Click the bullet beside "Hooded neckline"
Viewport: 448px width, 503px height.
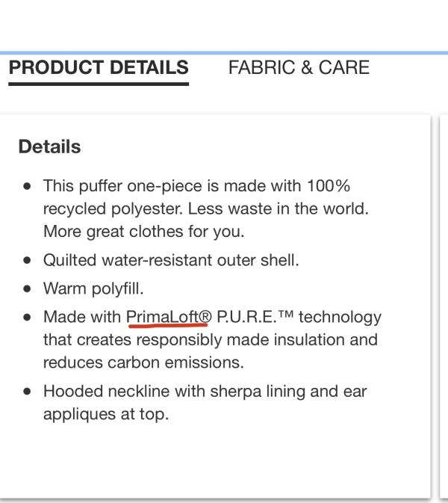tap(28, 392)
